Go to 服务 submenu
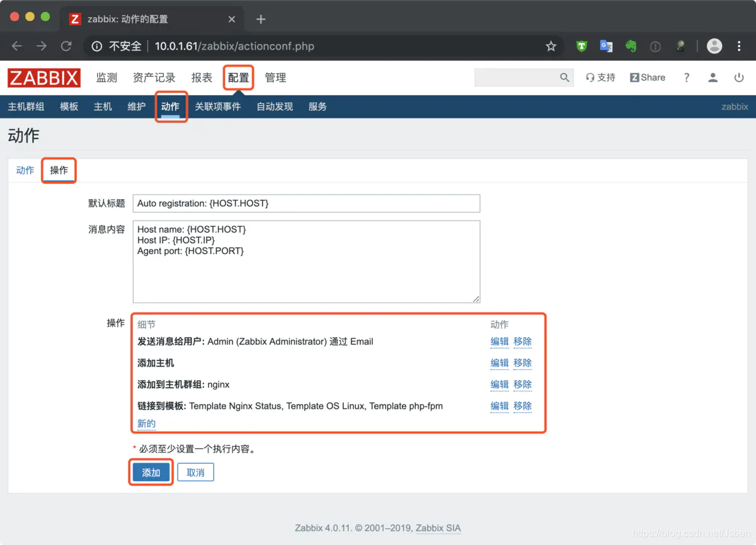756x545 pixels. tap(318, 106)
